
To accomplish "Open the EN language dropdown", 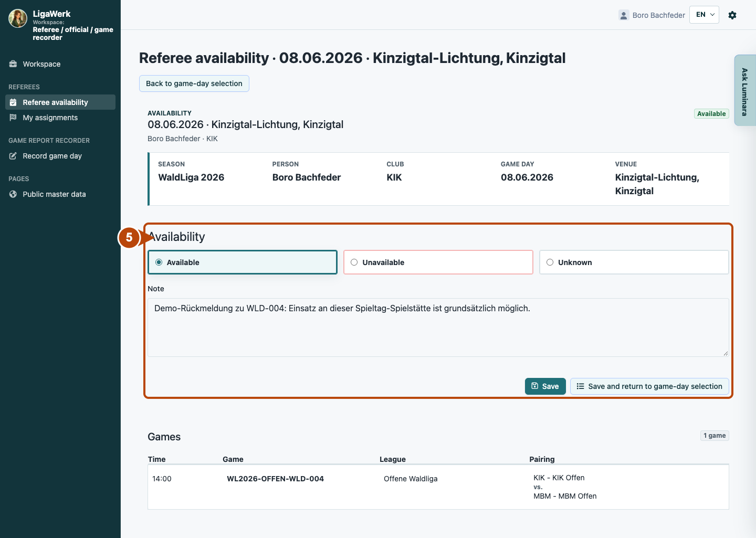I will point(704,15).
